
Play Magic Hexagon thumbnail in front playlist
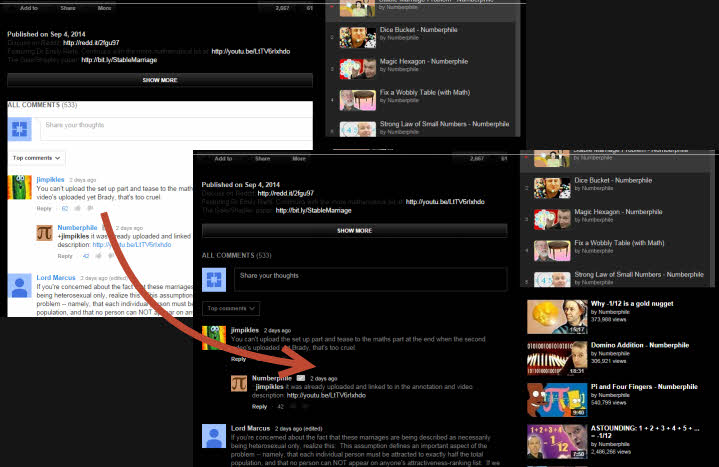pos(552,219)
